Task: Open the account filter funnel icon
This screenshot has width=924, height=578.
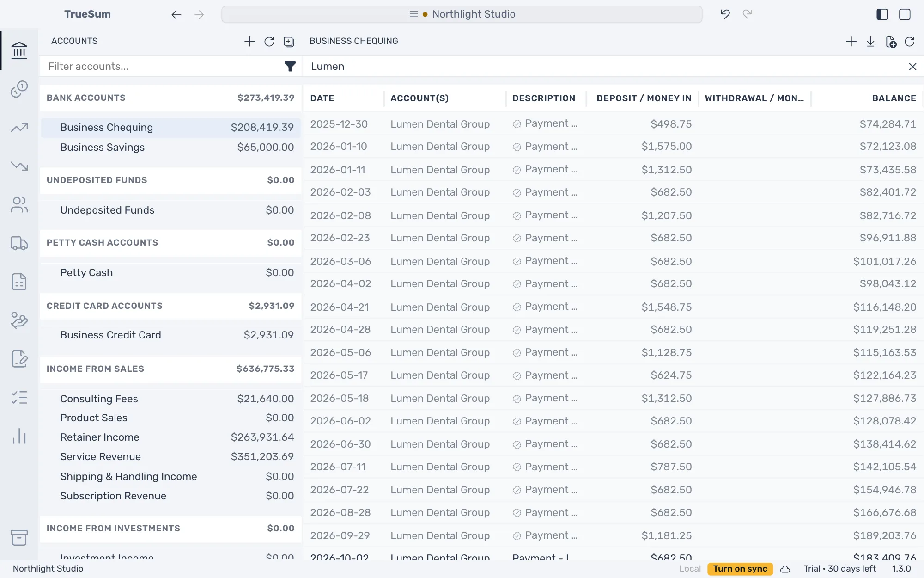Action: 290,67
